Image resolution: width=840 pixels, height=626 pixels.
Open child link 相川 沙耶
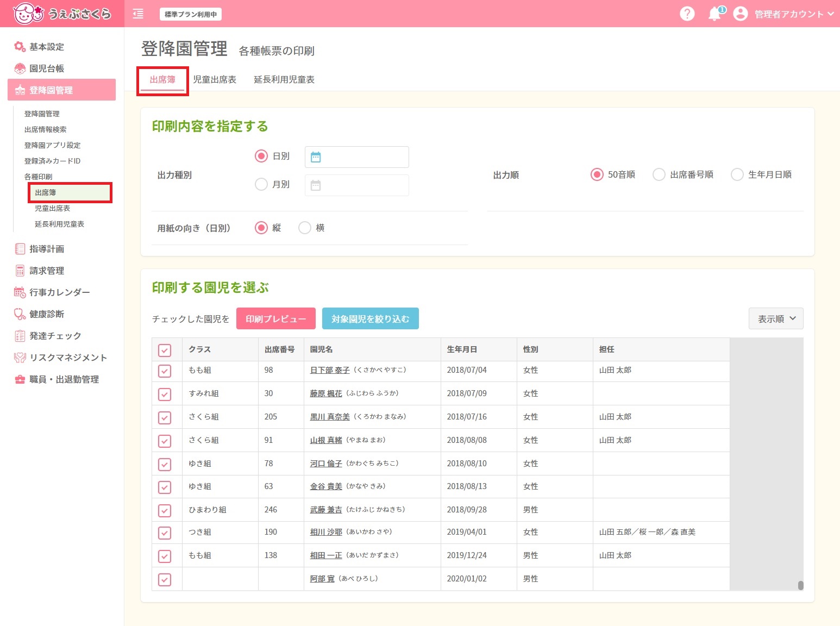(x=326, y=532)
